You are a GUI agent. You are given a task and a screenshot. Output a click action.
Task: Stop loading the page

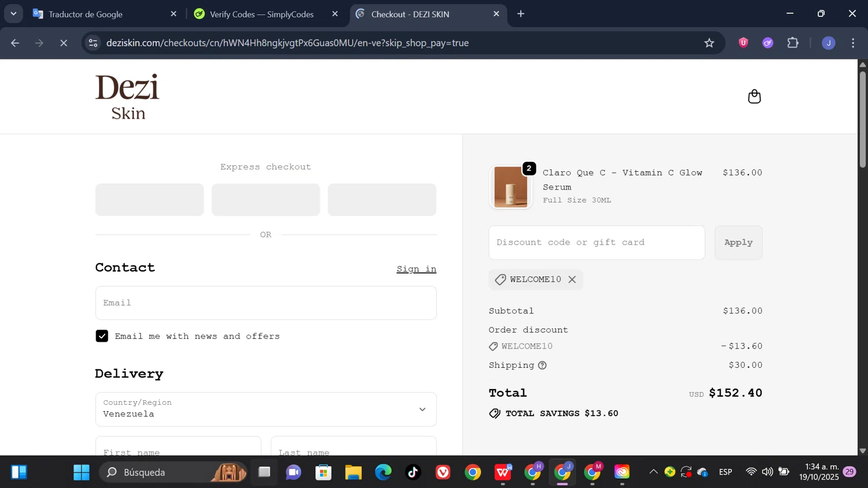(x=64, y=43)
